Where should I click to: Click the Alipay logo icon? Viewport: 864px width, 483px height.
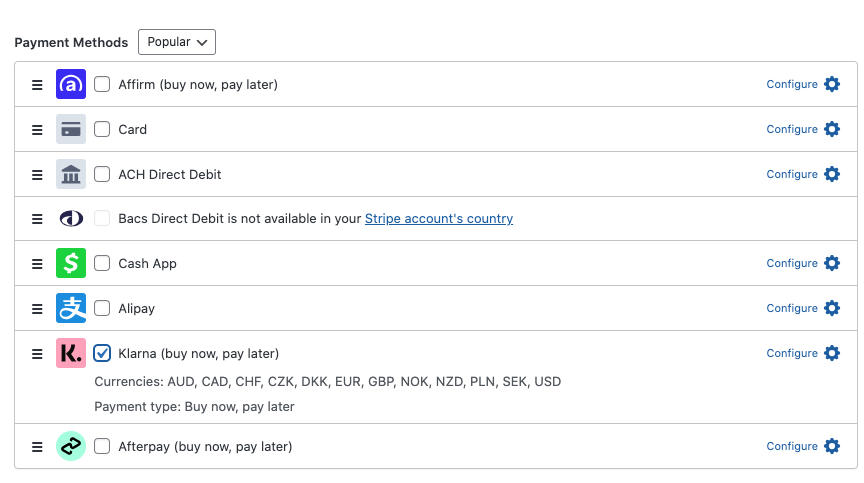pyautogui.click(x=71, y=309)
